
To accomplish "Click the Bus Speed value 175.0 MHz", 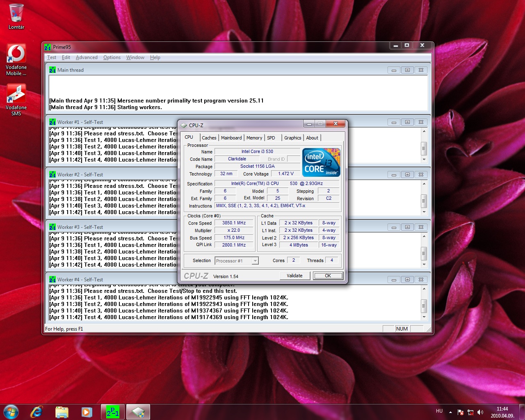I will coord(234,238).
